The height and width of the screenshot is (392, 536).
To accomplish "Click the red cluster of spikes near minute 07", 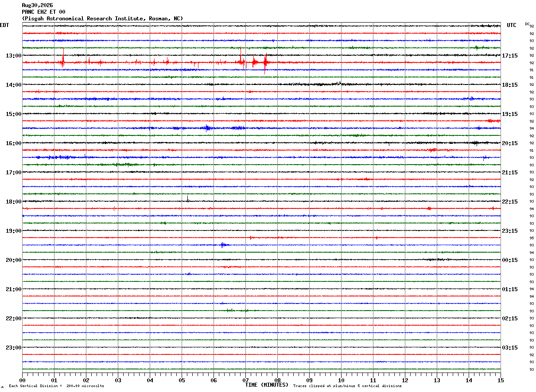I will (253, 62).
